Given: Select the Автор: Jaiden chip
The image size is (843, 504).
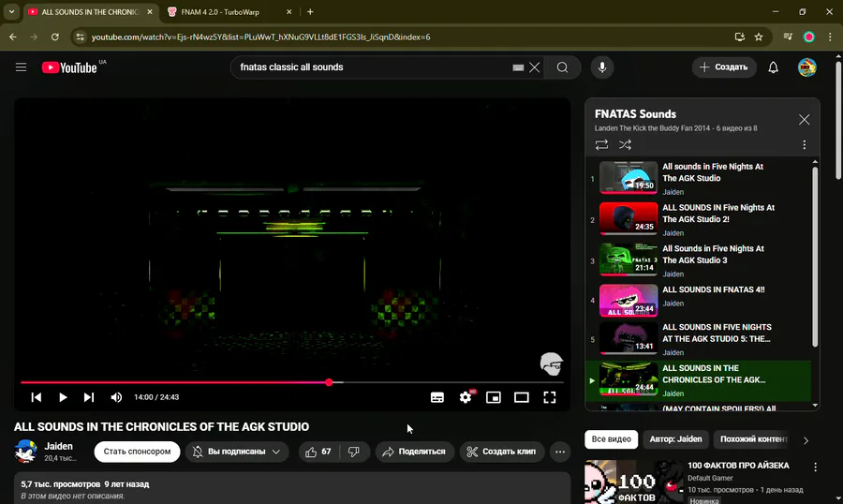Looking at the screenshot, I should 675,439.
